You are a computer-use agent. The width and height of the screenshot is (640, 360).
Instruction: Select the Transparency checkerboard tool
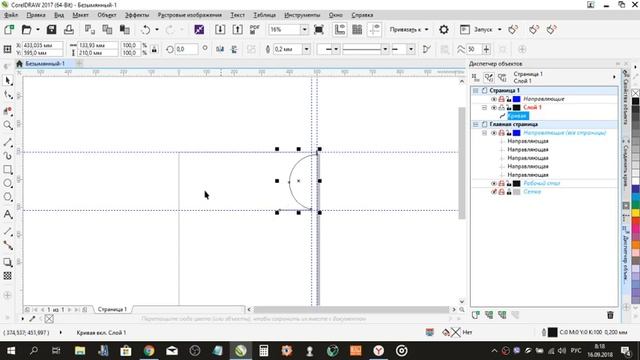pos(8,276)
